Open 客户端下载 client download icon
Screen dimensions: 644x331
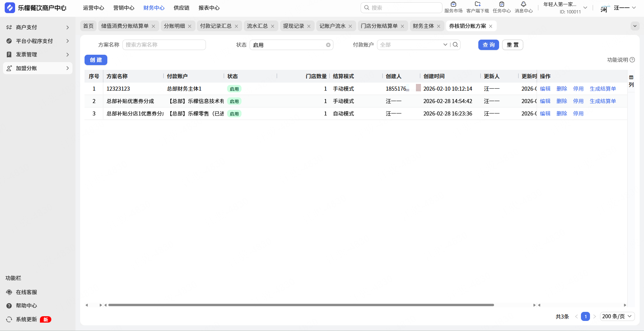coord(478,4)
